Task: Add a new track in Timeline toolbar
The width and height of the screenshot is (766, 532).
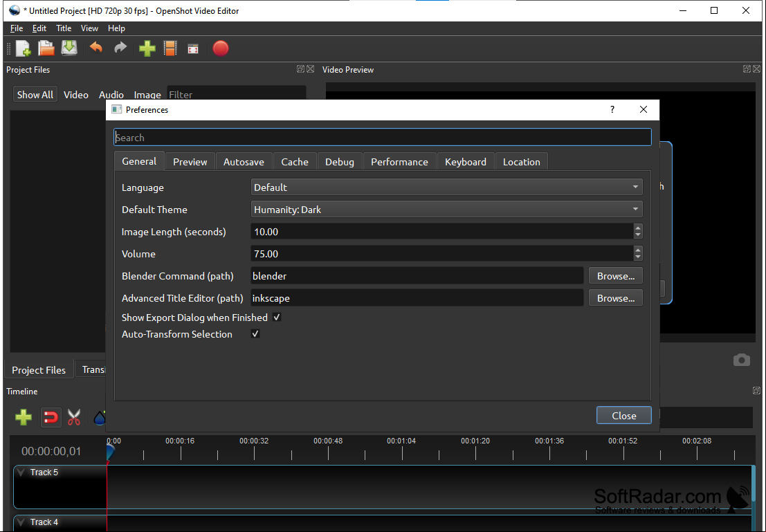Action: (x=24, y=418)
